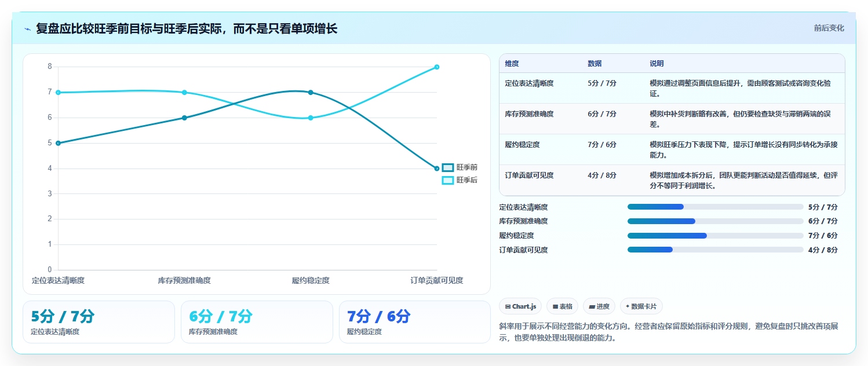
Task: Click the 5分 / 7分 table data cell
Action: tap(602, 83)
